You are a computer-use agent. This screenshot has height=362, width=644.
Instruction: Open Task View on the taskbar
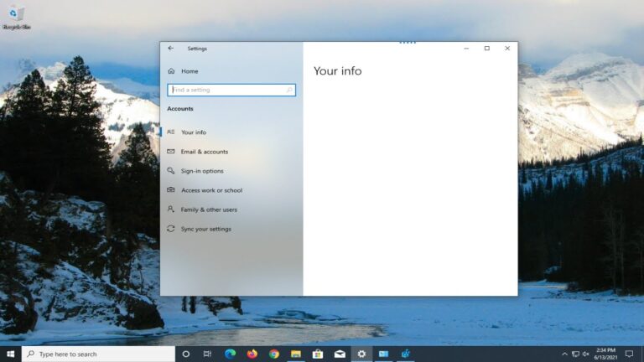(207, 354)
